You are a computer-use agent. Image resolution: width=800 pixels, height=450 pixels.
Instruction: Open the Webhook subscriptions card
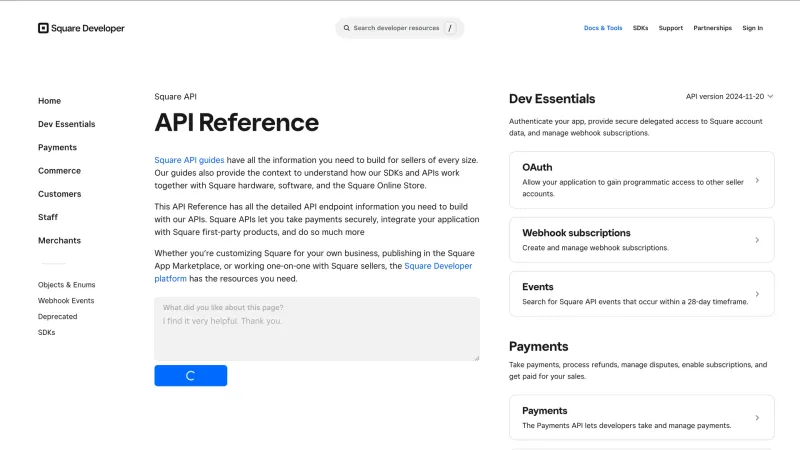(641, 240)
